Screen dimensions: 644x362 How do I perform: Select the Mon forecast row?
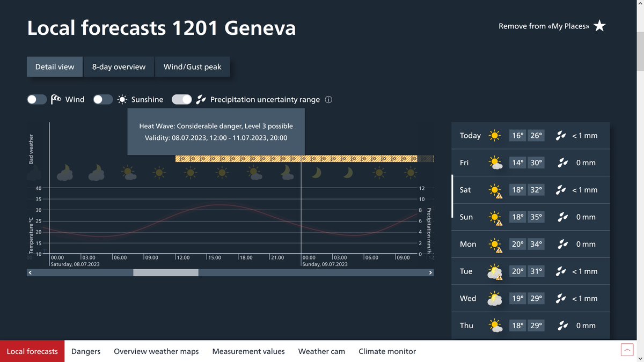click(531, 244)
